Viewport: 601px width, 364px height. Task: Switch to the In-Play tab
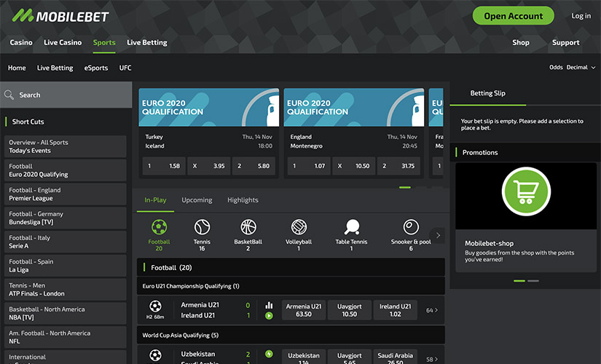(x=155, y=200)
